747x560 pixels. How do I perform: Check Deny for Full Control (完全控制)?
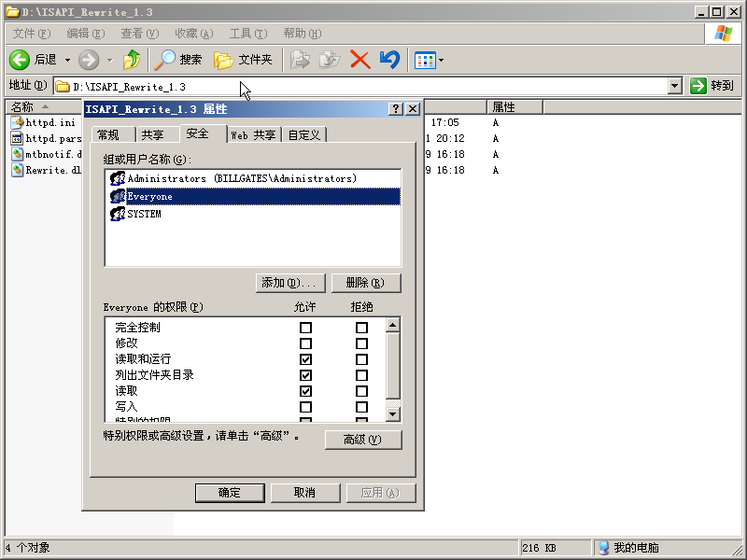361,328
